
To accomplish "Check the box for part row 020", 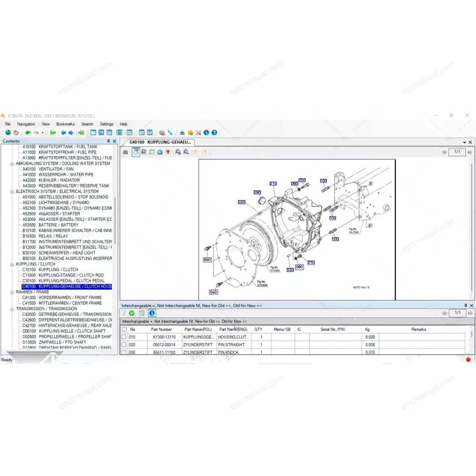I will (124, 345).
